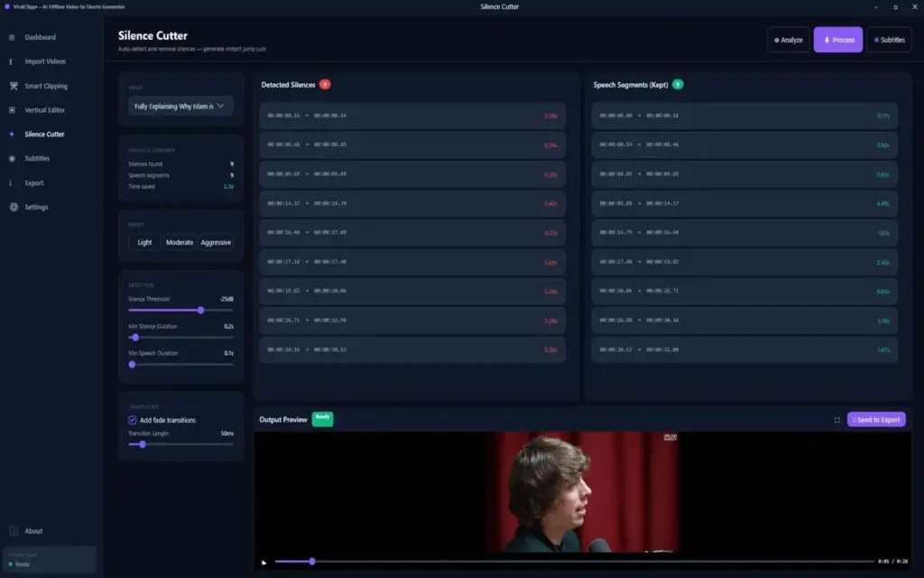This screenshot has height=578, width=924.
Task: Toggle the Add fade transitions checkbox
Action: 132,420
